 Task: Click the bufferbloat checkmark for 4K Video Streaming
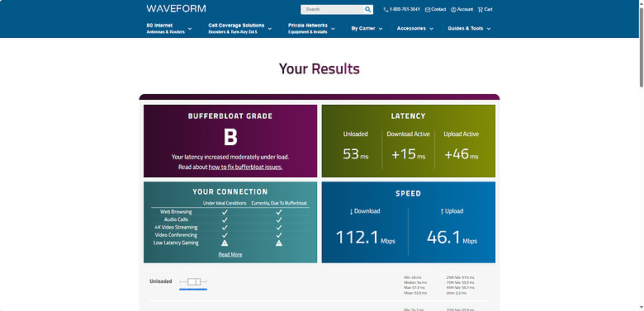pos(279,228)
